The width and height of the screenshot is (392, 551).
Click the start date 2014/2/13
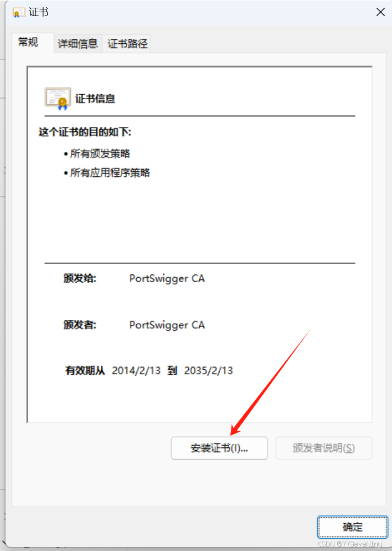coord(136,370)
